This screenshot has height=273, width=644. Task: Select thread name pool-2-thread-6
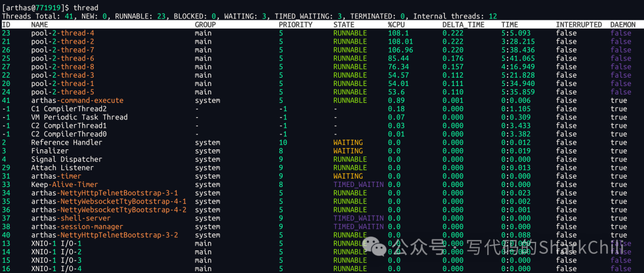[x=63, y=58]
